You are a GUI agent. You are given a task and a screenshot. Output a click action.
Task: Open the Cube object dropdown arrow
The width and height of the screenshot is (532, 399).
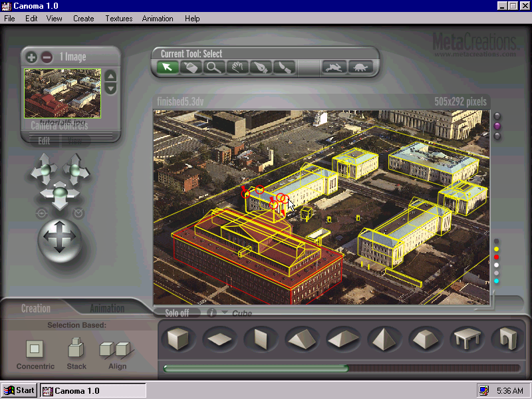(224, 313)
